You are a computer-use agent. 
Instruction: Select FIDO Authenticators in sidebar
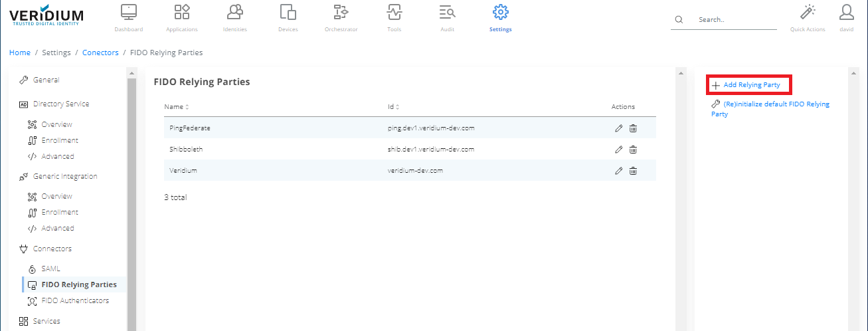(x=74, y=300)
